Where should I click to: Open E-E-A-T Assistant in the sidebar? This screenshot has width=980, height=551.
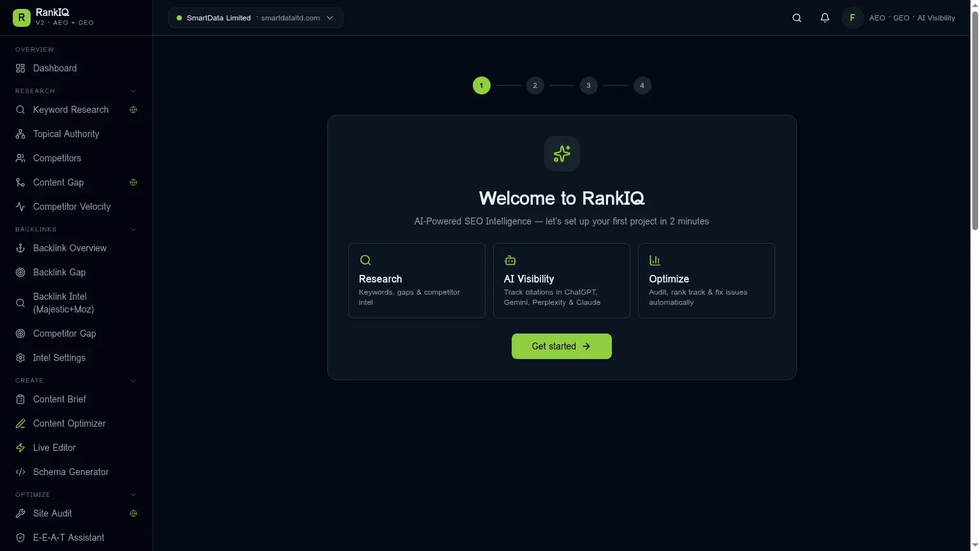click(77, 538)
